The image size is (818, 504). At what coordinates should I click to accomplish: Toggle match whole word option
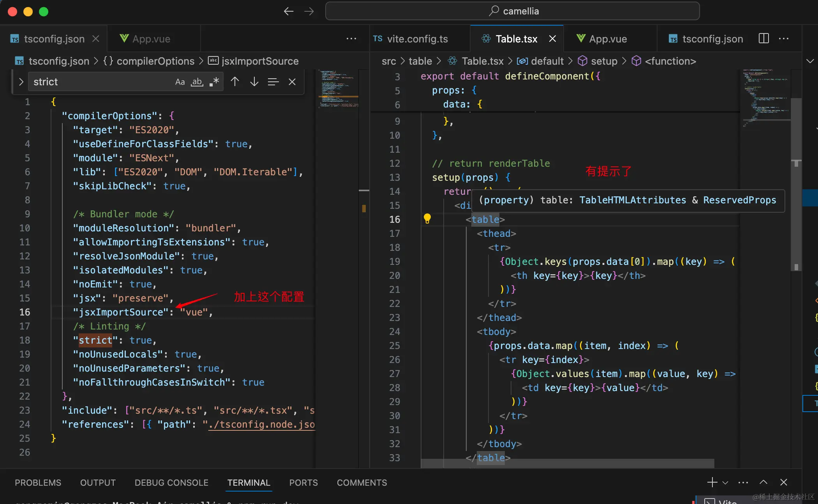click(x=197, y=82)
